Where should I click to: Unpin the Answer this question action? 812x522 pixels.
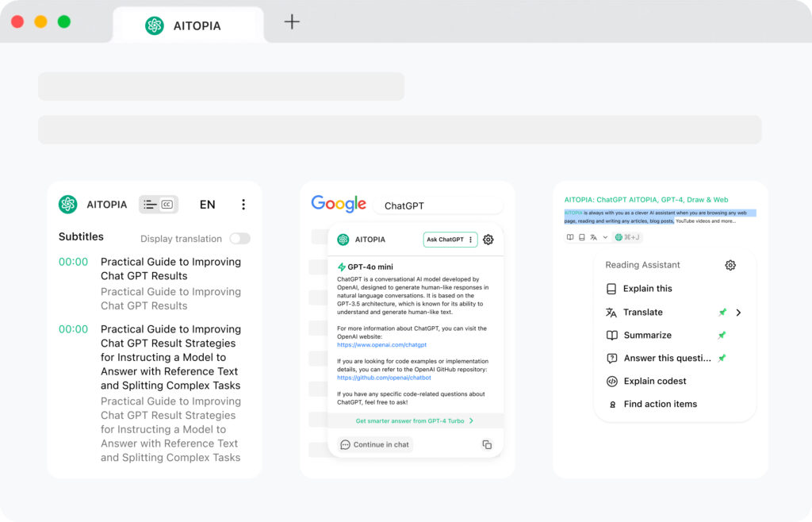click(x=722, y=358)
